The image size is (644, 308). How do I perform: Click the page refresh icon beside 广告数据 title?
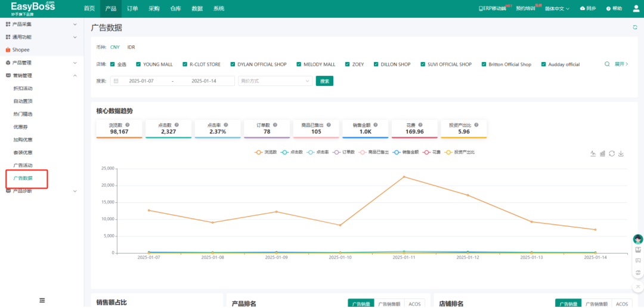(635, 27)
